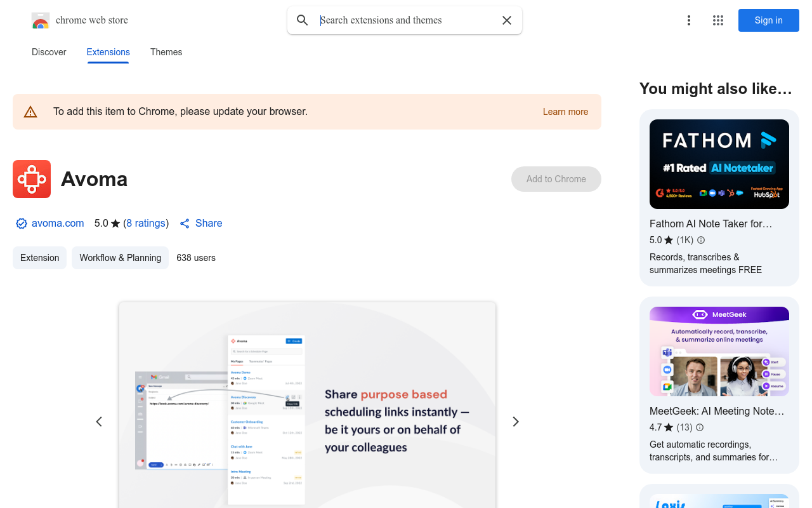The image size is (812, 508).
Task: Click the 638 users text
Action: [x=196, y=258]
